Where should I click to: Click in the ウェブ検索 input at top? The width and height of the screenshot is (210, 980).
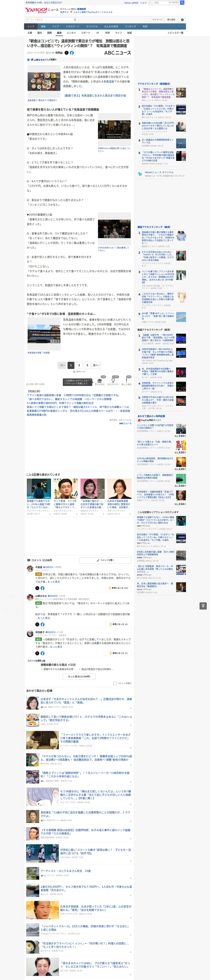pos(158,3)
